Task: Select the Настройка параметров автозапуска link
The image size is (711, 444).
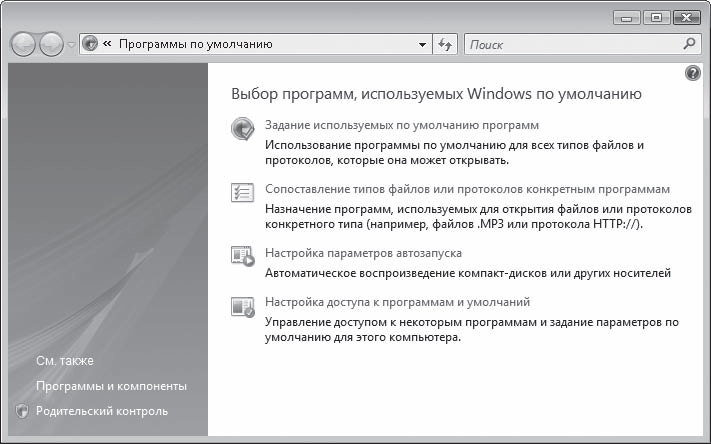Action: click(x=363, y=253)
